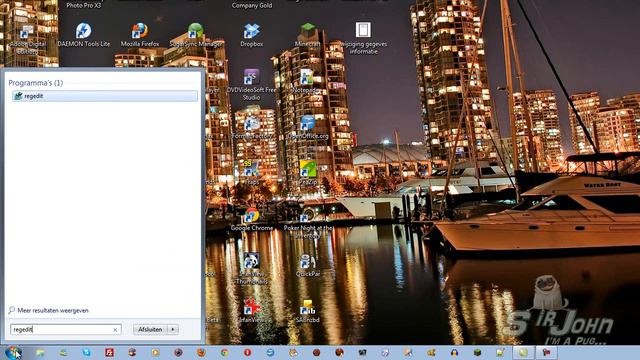The image size is (640, 360).
Task: Open Dropbox desktop shortcut
Action: coord(251,35)
